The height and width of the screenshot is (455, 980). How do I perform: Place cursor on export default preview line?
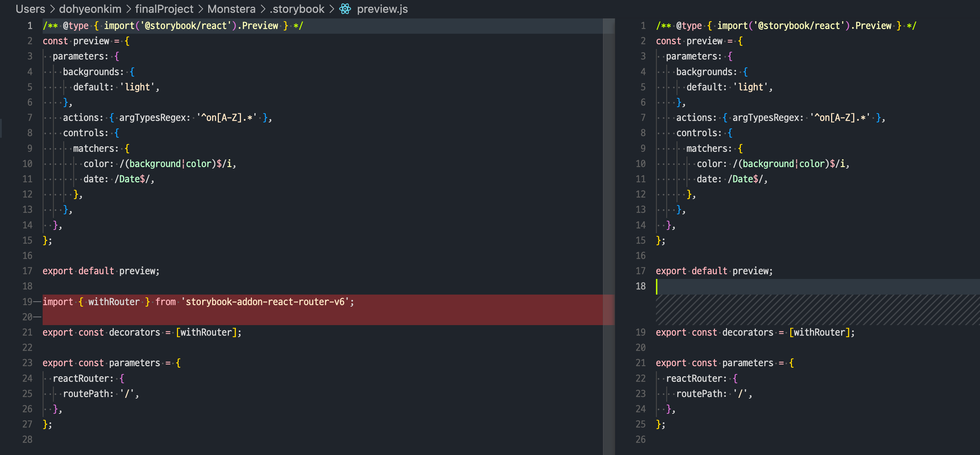tap(101, 271)
